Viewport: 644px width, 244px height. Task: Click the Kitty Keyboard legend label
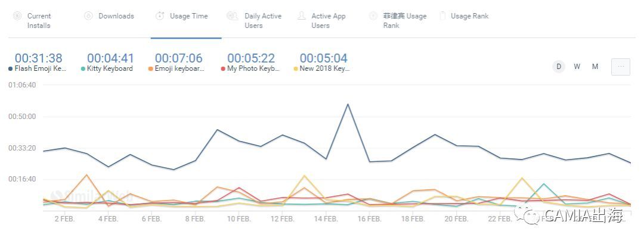tap(110, 69)
